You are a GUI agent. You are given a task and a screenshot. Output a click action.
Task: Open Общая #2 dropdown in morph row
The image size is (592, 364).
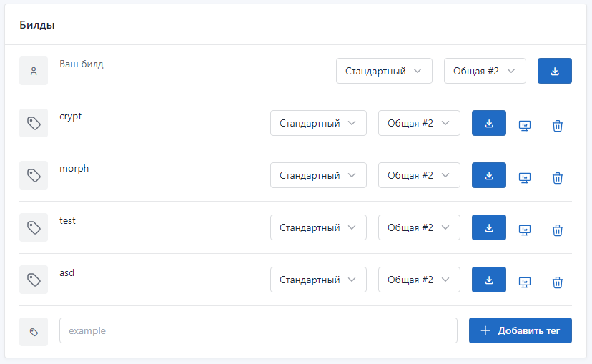[x=419, y=175]
